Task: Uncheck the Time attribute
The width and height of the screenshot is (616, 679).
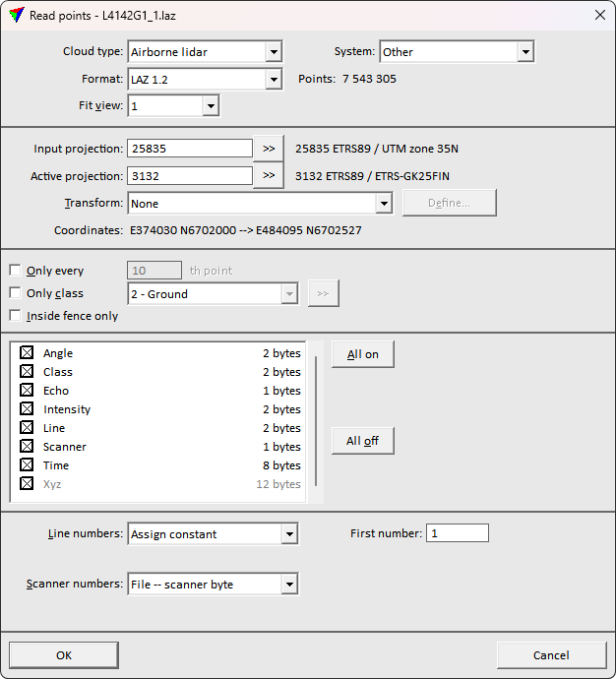Action: [27, 465]
